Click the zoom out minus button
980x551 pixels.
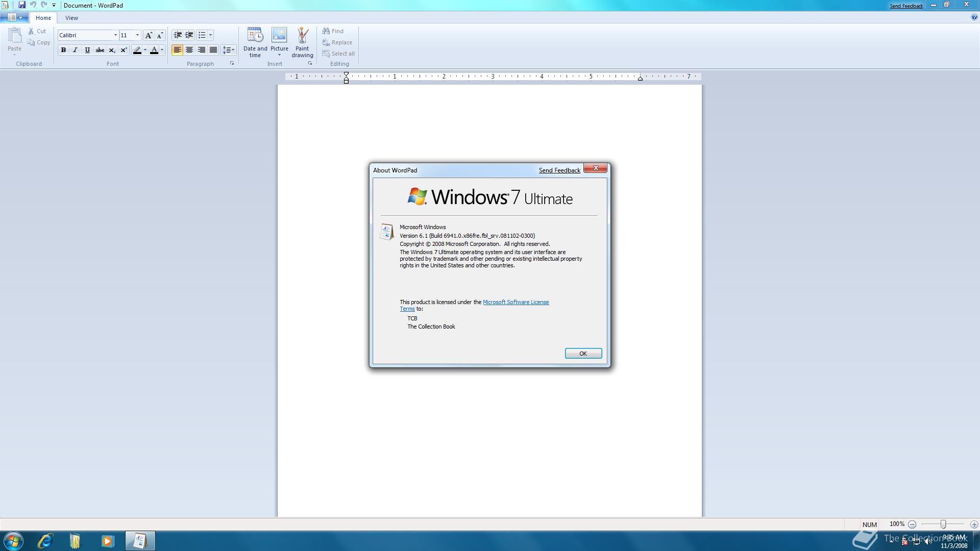(912, 524)
